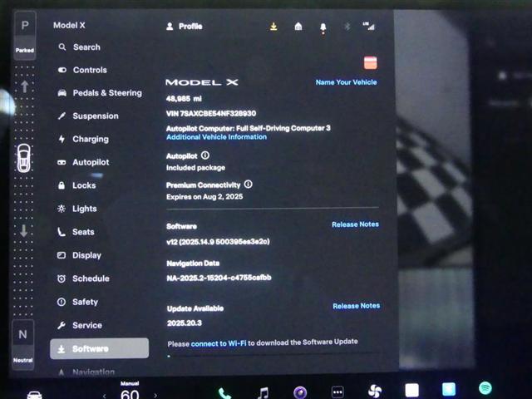Tap the Park gear indicator
532x399 pixels.
(25, 35)
